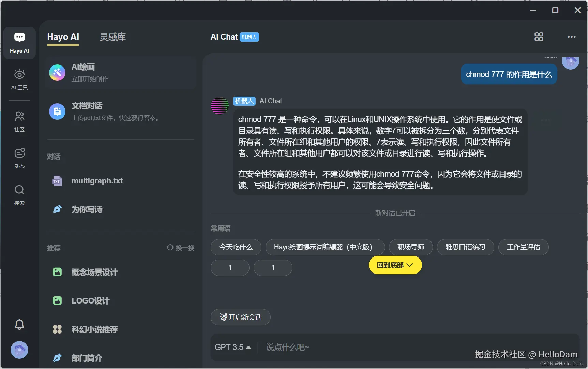
Task: Select 部门简介 recommendation
Action: tap(121, 358)
